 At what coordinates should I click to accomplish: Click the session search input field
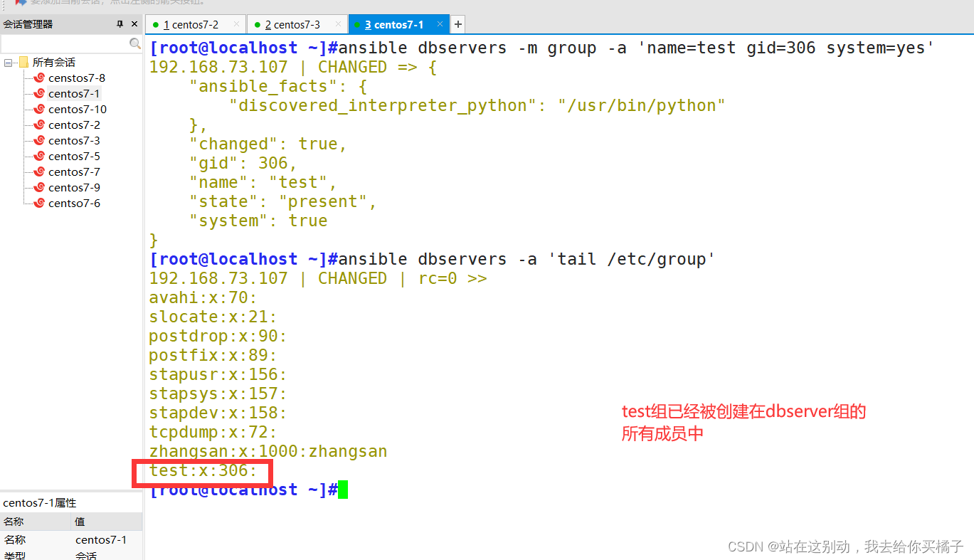point(65,43)
